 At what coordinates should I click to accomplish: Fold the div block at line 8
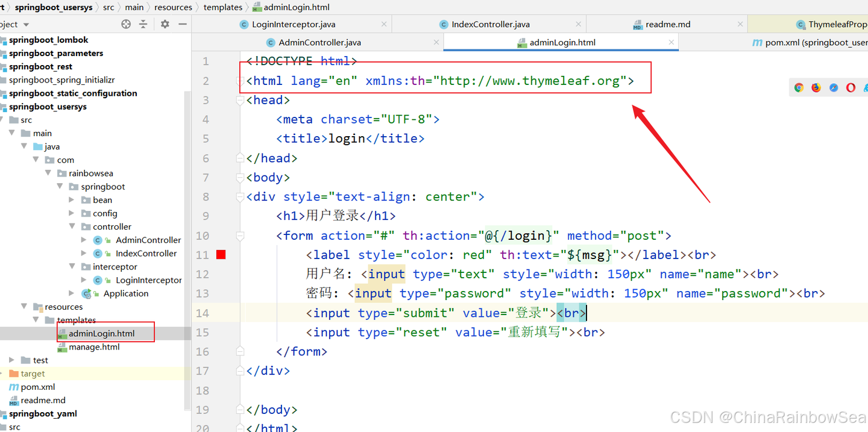[241, 197]
